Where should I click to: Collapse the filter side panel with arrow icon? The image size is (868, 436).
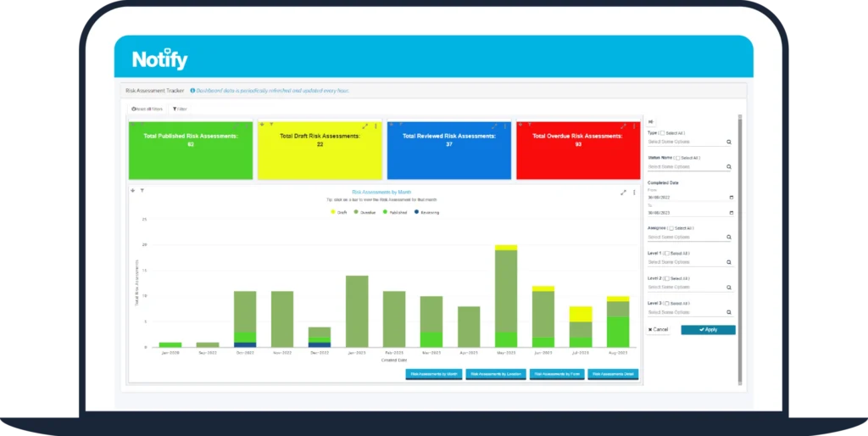[x=651, y=122]
